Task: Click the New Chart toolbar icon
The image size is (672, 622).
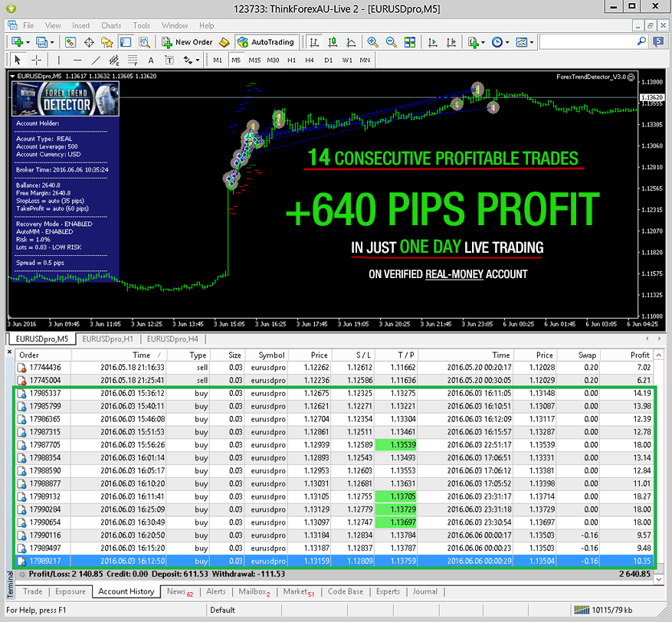Action: (x=17, y=42)
